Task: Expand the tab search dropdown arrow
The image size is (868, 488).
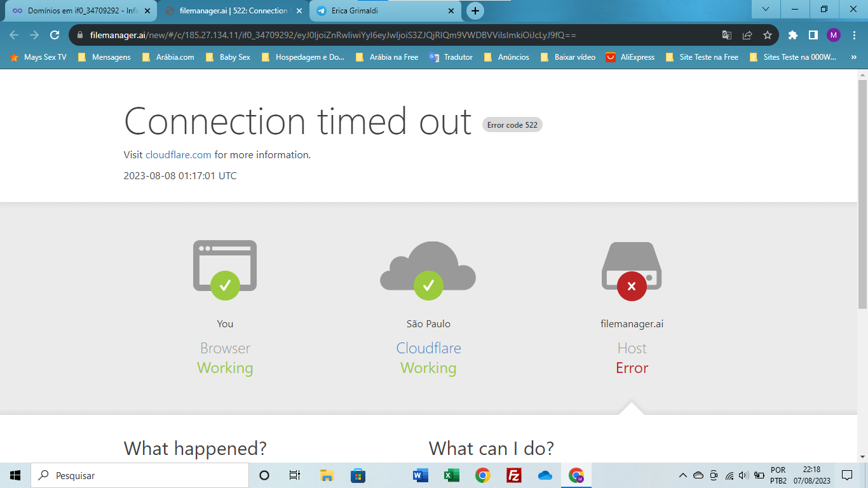Action: coord(766,10)
